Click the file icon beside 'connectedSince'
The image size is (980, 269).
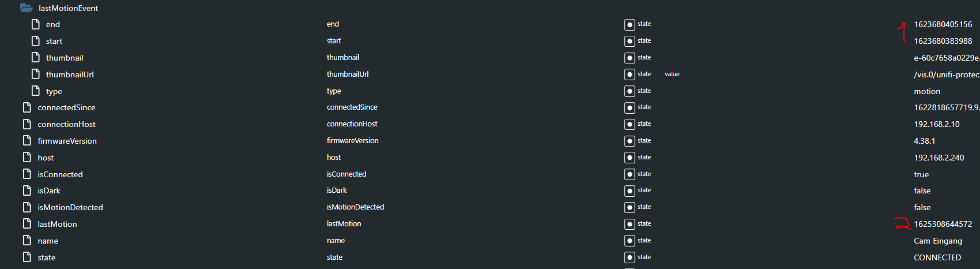[x=27, y=107]
